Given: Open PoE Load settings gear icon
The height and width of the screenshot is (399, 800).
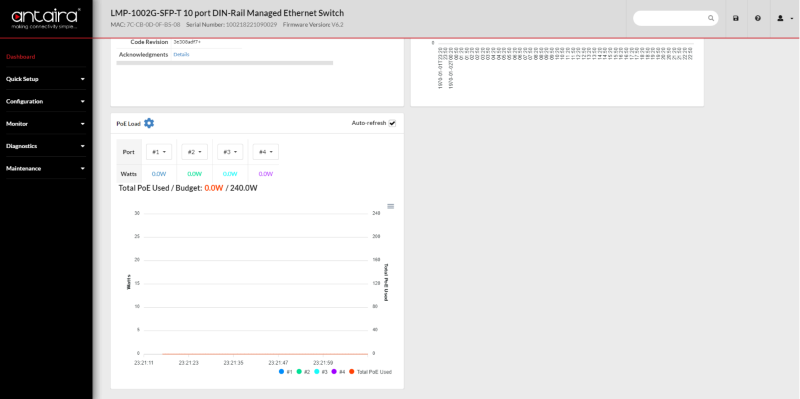Looking at the screenshot, I should tap(149, 123).
